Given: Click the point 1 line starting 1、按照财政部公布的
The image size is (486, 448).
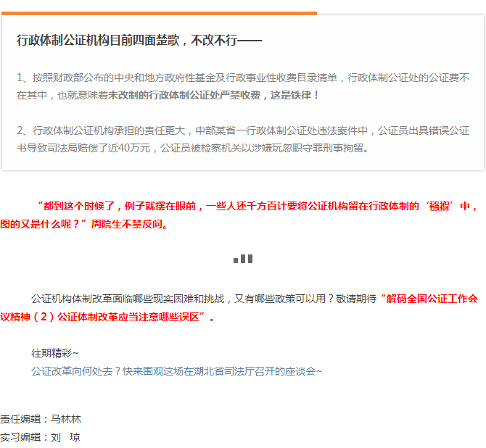Looking at the screenshot, I should (243, 78).
